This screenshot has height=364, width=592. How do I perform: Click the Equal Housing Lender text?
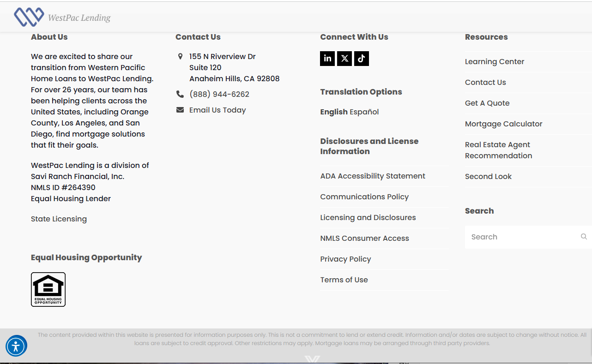[x=71, y=198]
